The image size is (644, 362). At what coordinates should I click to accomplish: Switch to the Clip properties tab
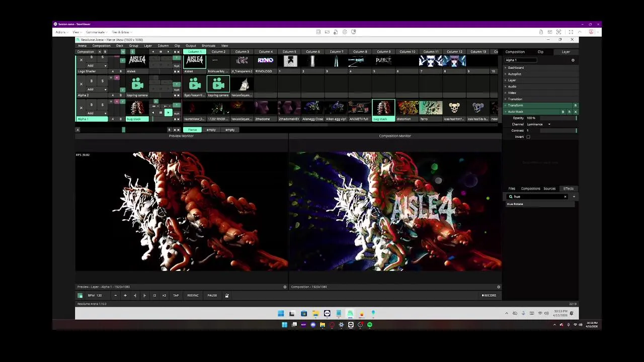pyautogui.click(x=540, y=52)
